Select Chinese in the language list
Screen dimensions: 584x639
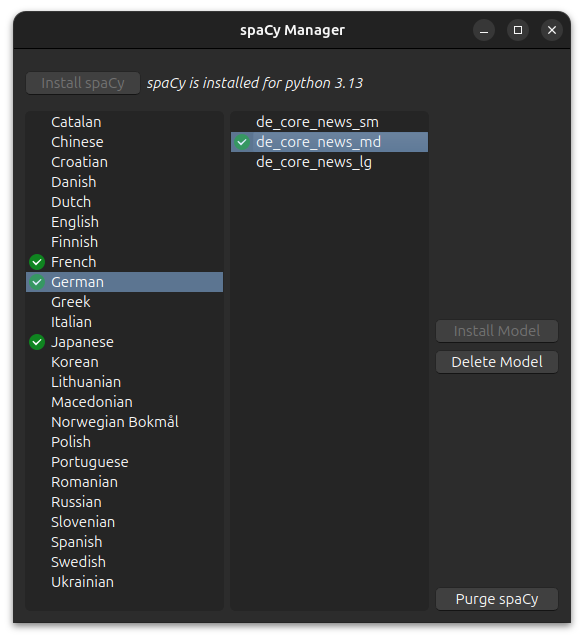pyautogui.click(x=124, y=142)
